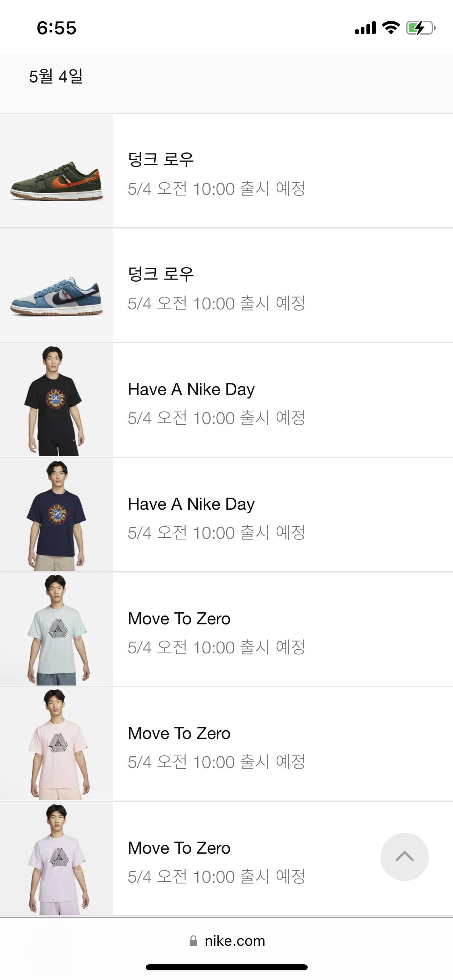The height and width of the screenshot is (980, 453).
Task: Tap the lock icon beside nike.com
Action: coord(193,941)
